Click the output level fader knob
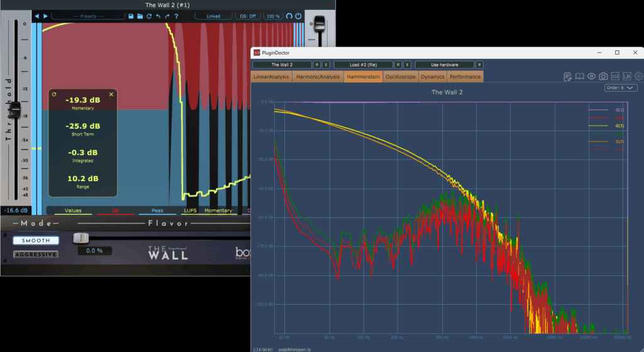Image resolution: width=644 pixels, height=352 pixels. (x=319, y=23)
